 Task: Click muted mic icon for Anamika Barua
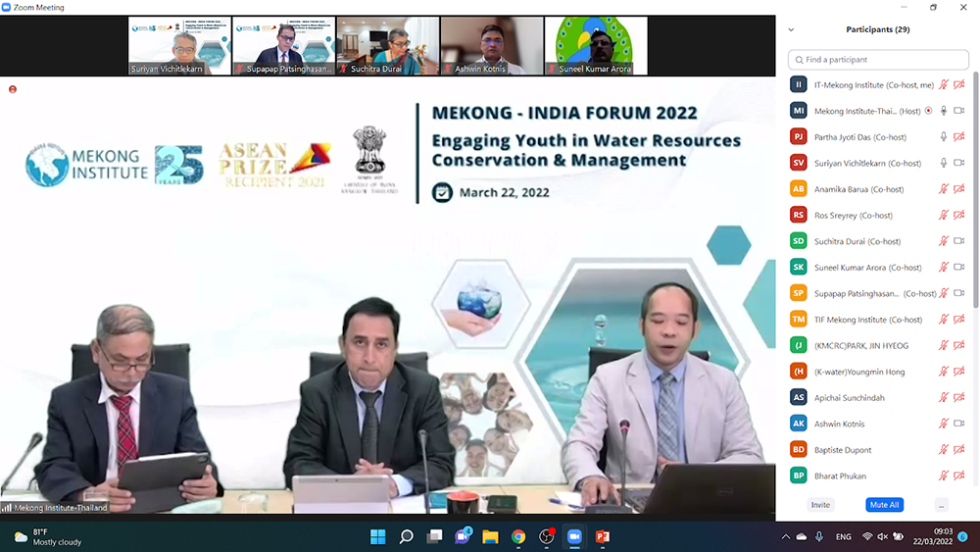click(943, 189)
